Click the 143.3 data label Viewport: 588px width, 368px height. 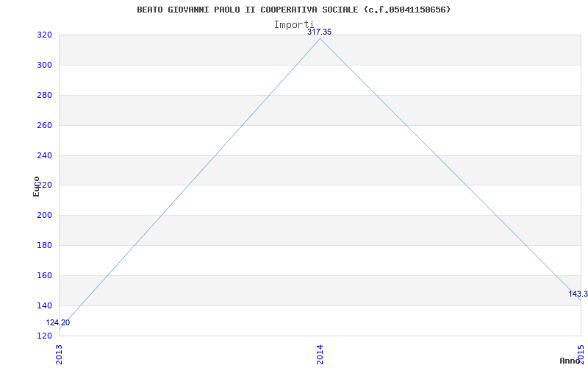click(x=578, y=294)
